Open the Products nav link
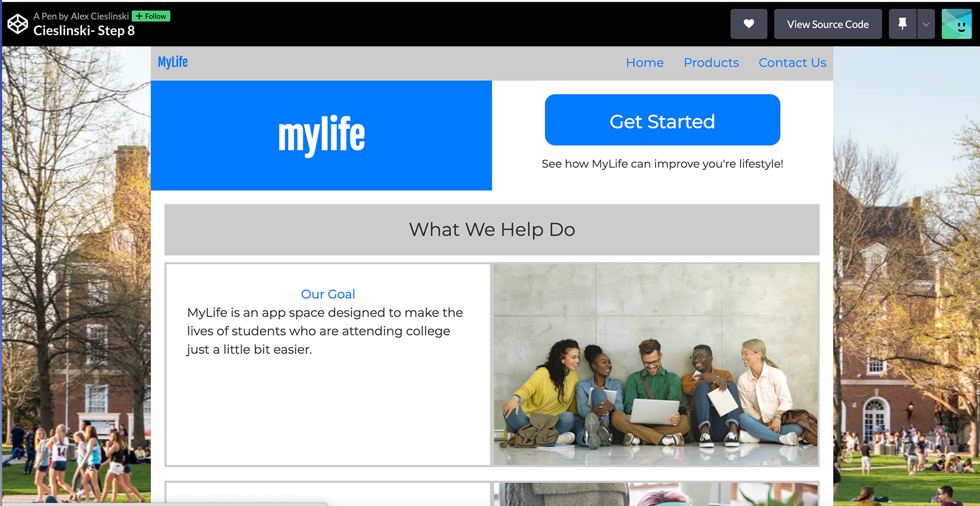This screenshot has height=506, width=980. point(711,63)
